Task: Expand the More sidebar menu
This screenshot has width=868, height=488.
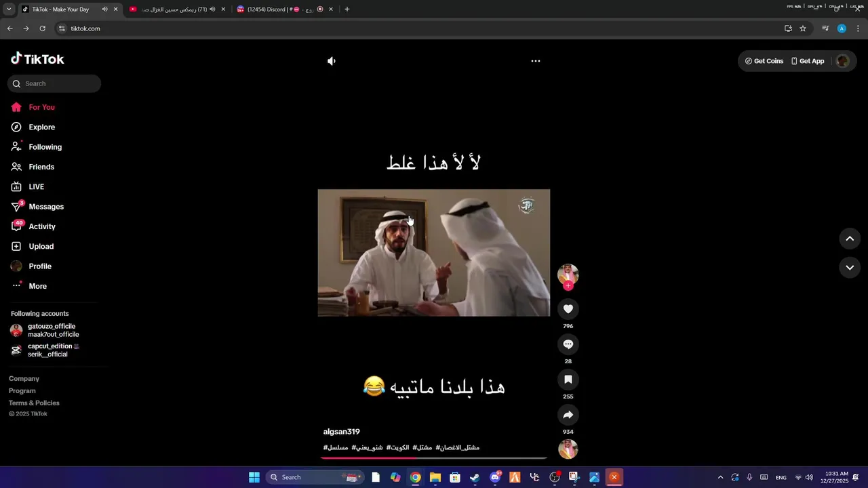Action: (x=29, y=286)
